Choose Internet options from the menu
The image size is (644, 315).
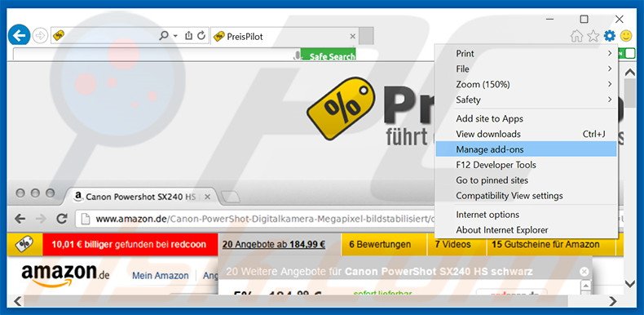527,215
